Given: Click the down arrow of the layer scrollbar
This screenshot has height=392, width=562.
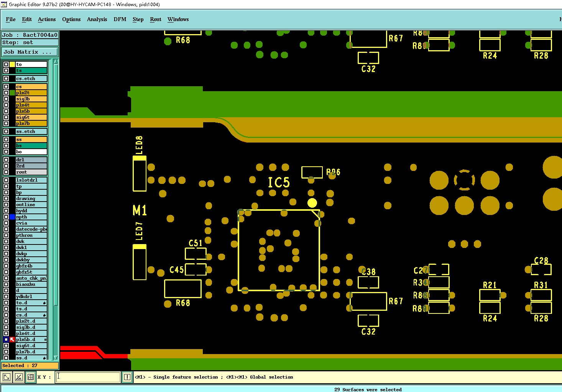Looking at the screenshot, I should tap(56, 358).
